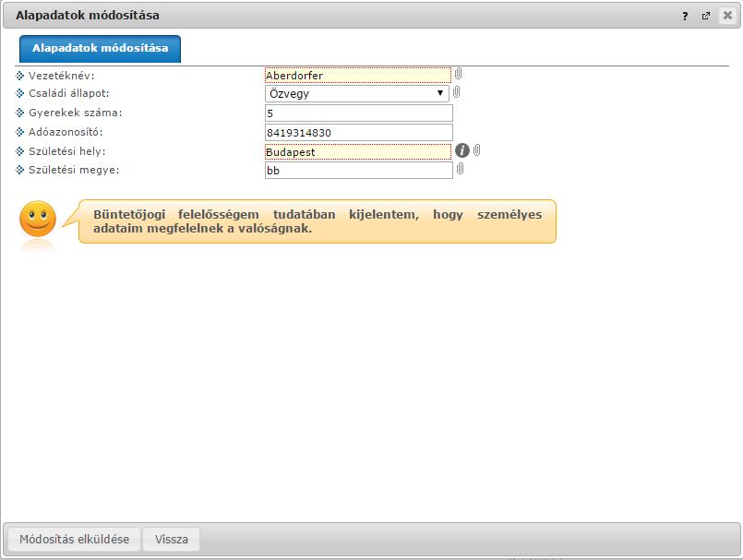743x560 pixels.
Task: Click the Családi állapot: label text
Action: pos(68,93)
